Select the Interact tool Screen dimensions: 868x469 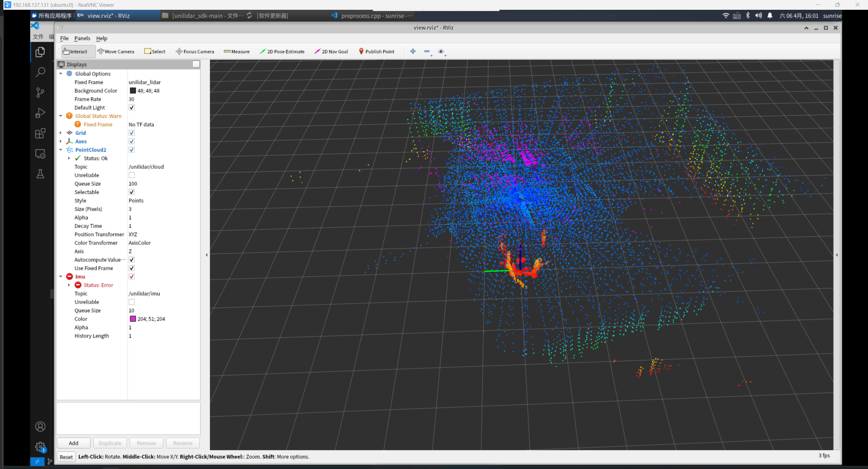tap(78, 51)
